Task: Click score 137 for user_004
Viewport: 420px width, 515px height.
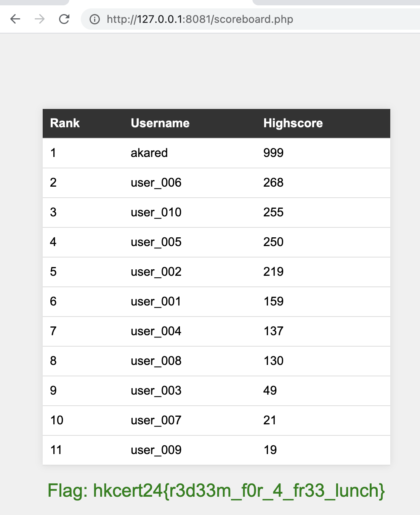Action: (273, 331)
